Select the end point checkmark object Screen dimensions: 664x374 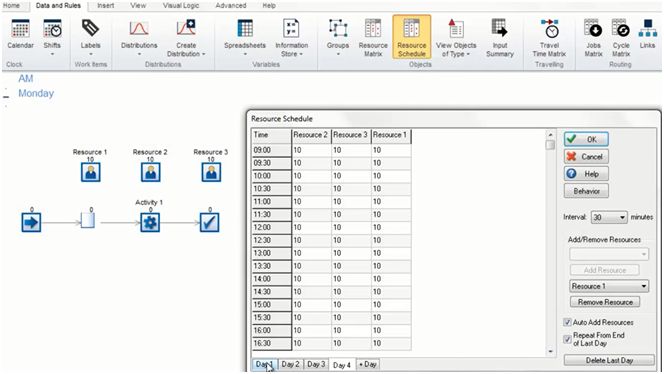point(210,222)
